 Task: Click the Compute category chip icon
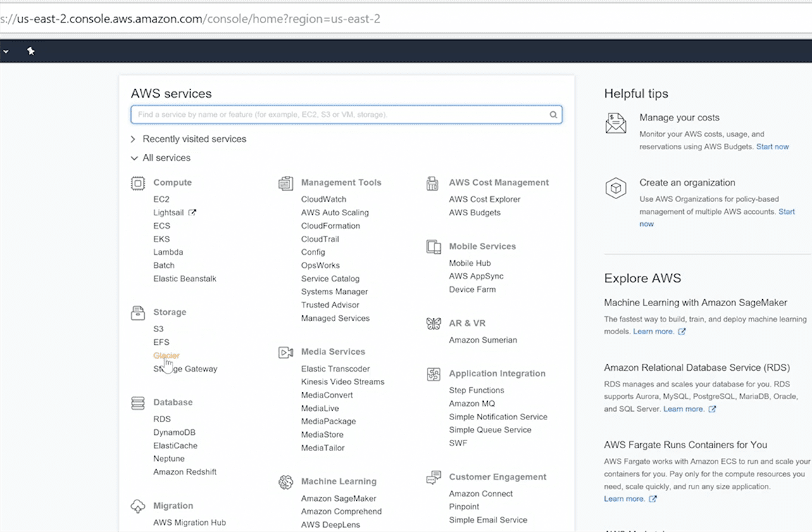138,183
